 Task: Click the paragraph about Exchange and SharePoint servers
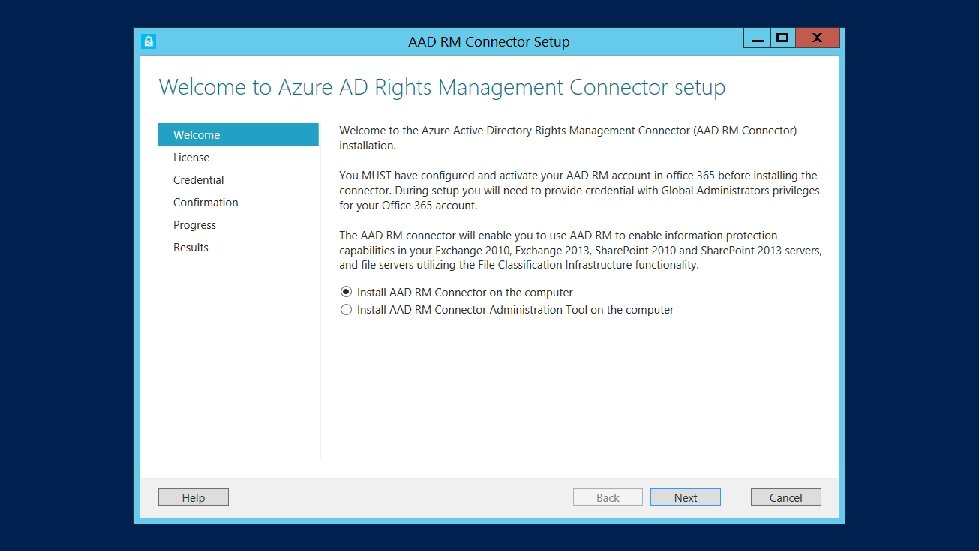pyautogui.click(x=580, y=250)
